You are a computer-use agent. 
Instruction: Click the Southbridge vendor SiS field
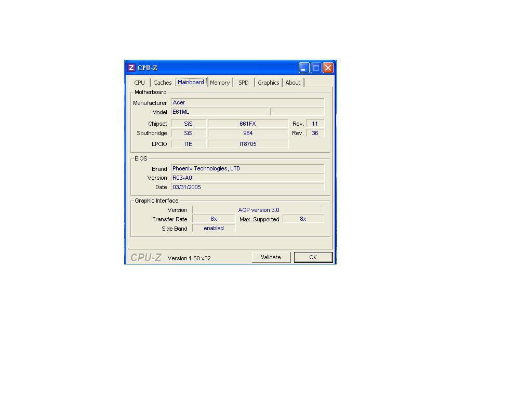pyautogui.click(x=188, y=134)
